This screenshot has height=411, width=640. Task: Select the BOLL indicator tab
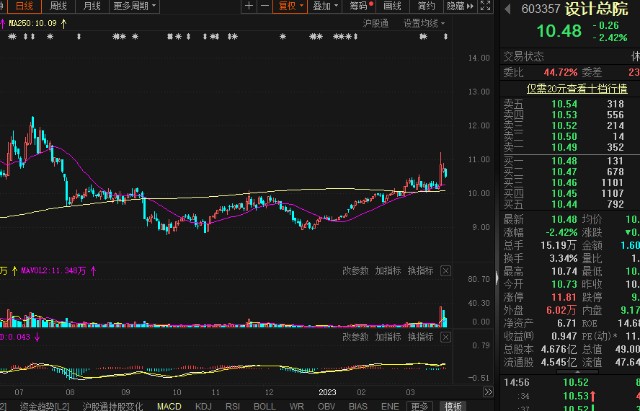(x=264, y=405)
